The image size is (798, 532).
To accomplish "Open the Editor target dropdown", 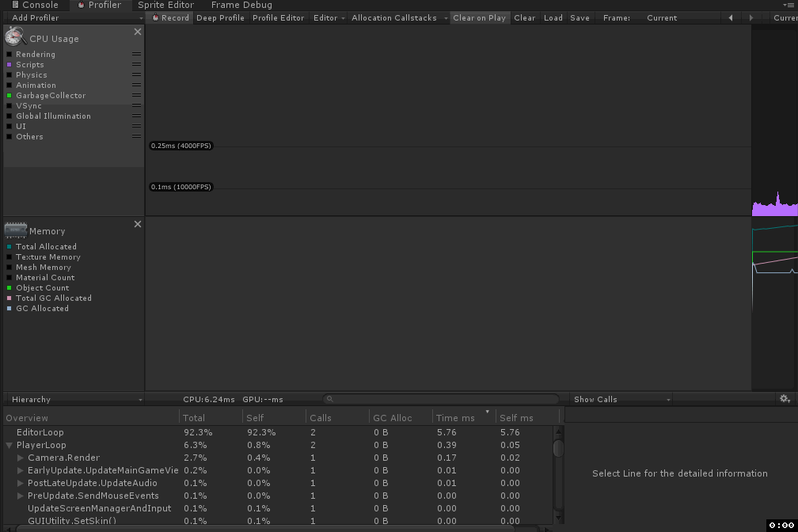I will [329, 18].
